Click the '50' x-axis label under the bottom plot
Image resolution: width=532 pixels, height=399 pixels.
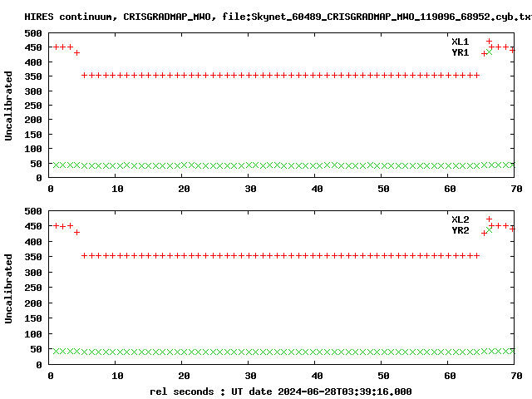[x=383, y=376]
